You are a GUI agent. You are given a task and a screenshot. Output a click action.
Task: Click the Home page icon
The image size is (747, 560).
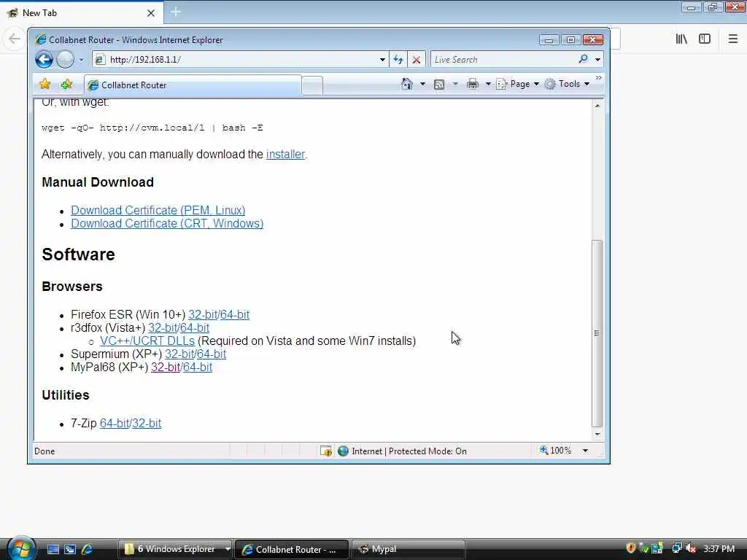point(407,85)
